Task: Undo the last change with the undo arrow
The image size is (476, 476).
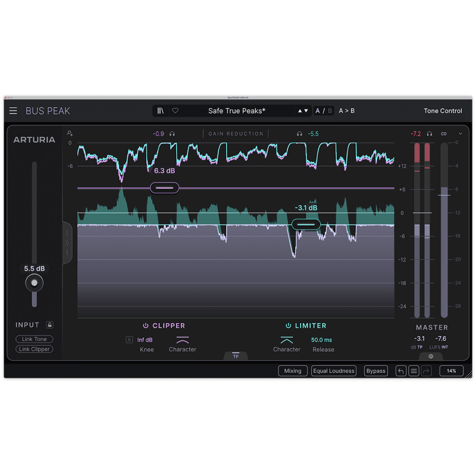Action: [400, 371]
